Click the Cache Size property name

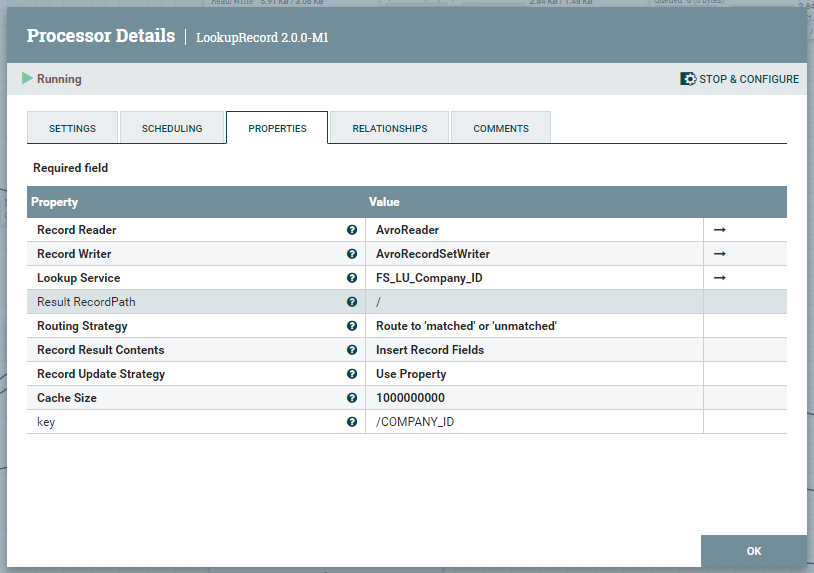tap(67, 398)
